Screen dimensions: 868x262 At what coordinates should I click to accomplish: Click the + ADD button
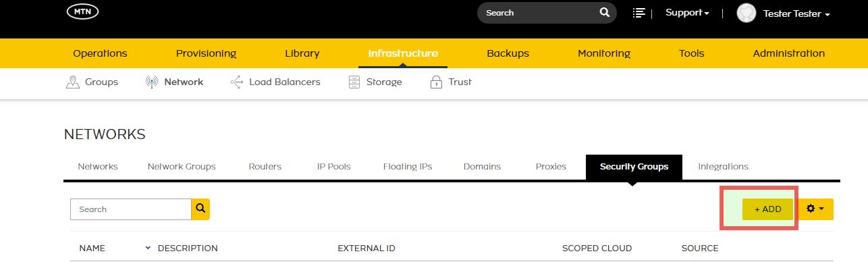click(x=767, y=209)
